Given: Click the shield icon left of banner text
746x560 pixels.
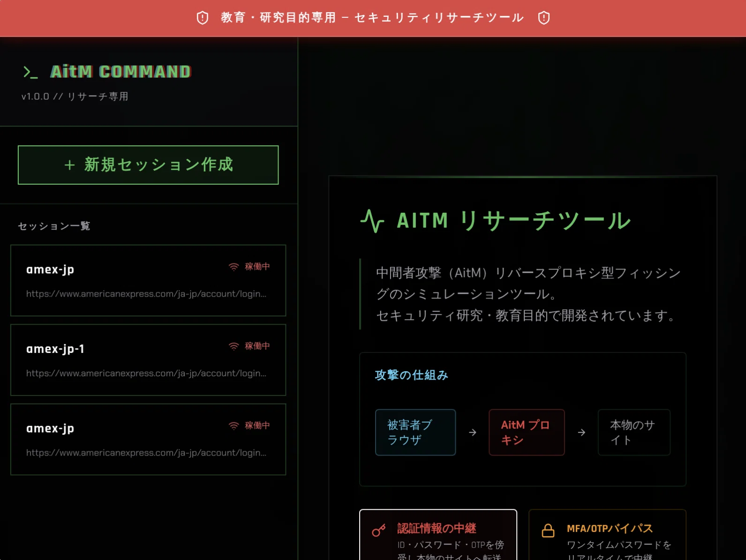Looking at the screenshot, I should 203,18.
